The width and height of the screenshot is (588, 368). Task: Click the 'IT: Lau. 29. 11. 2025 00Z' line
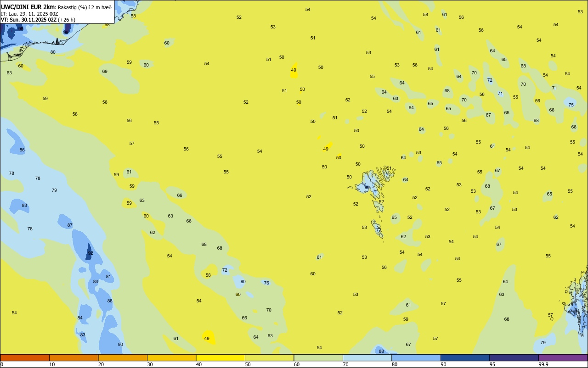click(29, 14)
